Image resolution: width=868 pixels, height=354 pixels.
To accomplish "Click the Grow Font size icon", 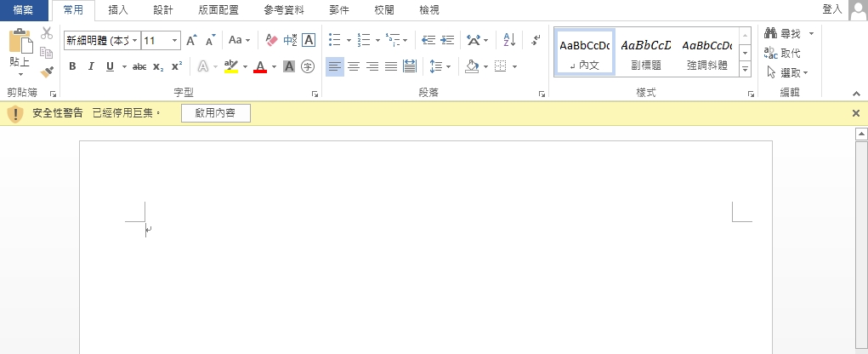I will 191,40.
